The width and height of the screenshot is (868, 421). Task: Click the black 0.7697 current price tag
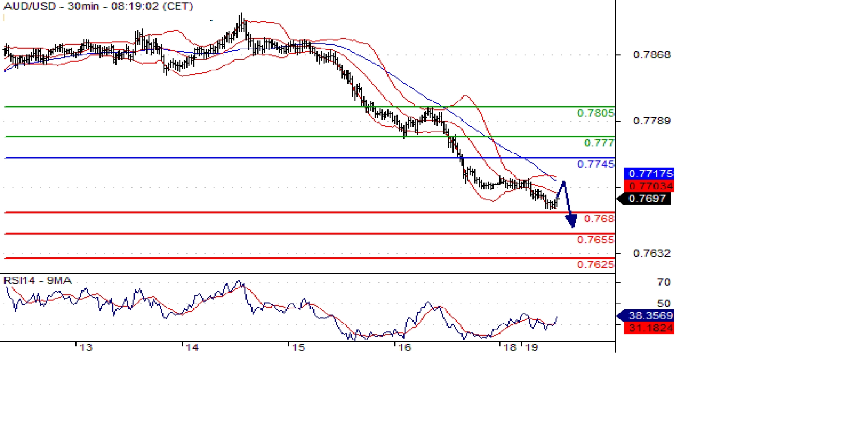pyautogui.click(x=644, y=198)
